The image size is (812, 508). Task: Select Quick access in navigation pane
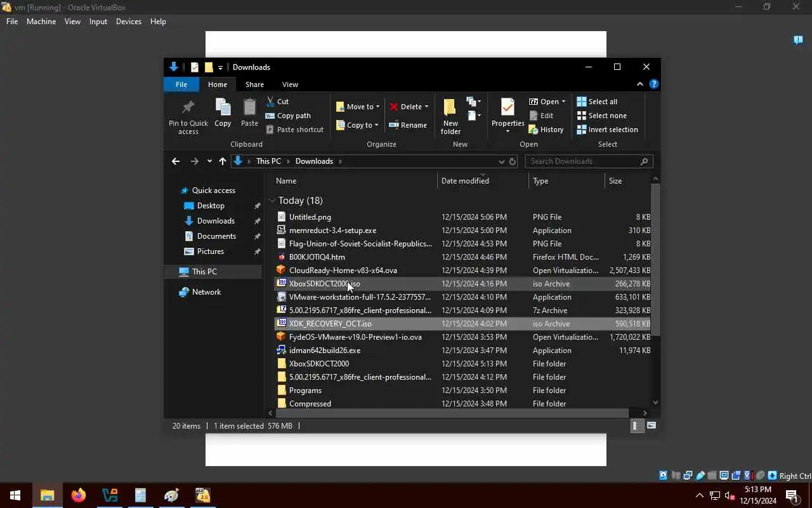coord(214,190)
